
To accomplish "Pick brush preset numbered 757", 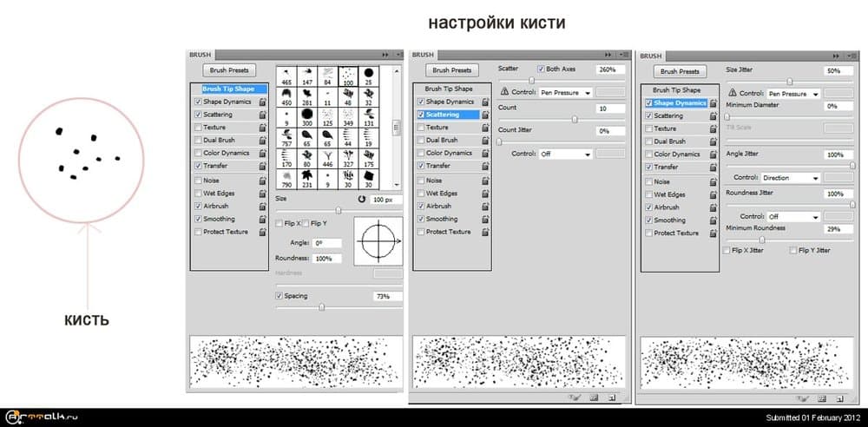I will click(286, 137).
